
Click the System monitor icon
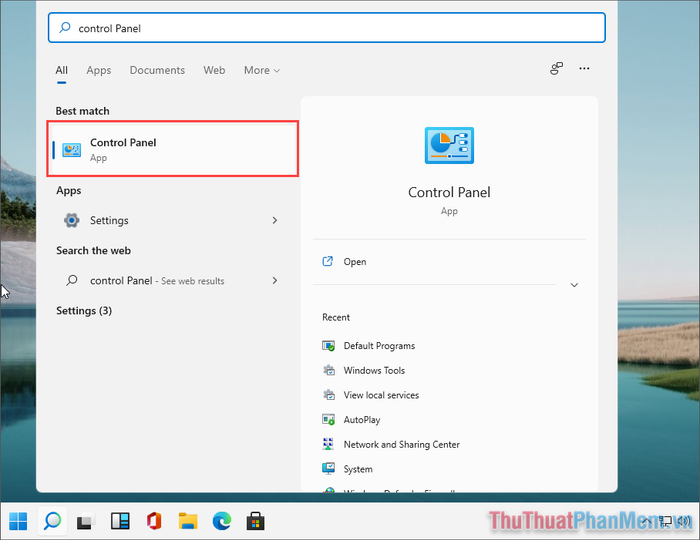click(329, 469)
